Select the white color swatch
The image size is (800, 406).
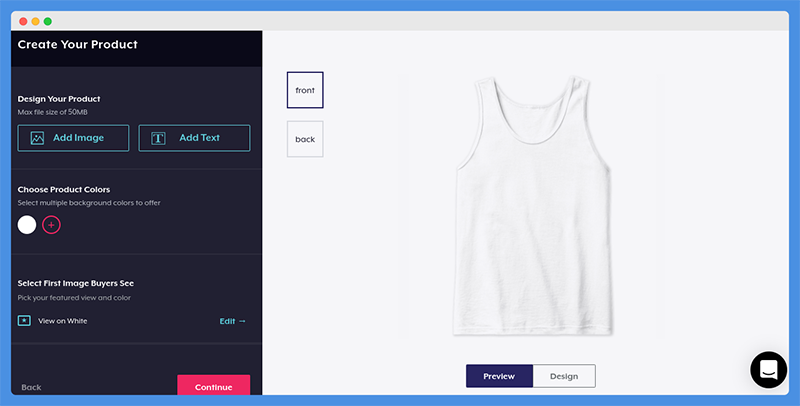27,225
